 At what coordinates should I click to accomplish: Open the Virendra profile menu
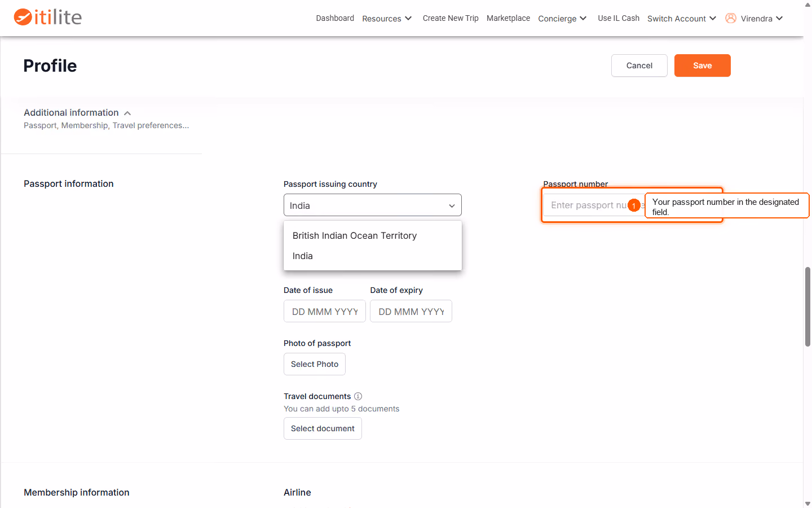(x=761, y=19)
